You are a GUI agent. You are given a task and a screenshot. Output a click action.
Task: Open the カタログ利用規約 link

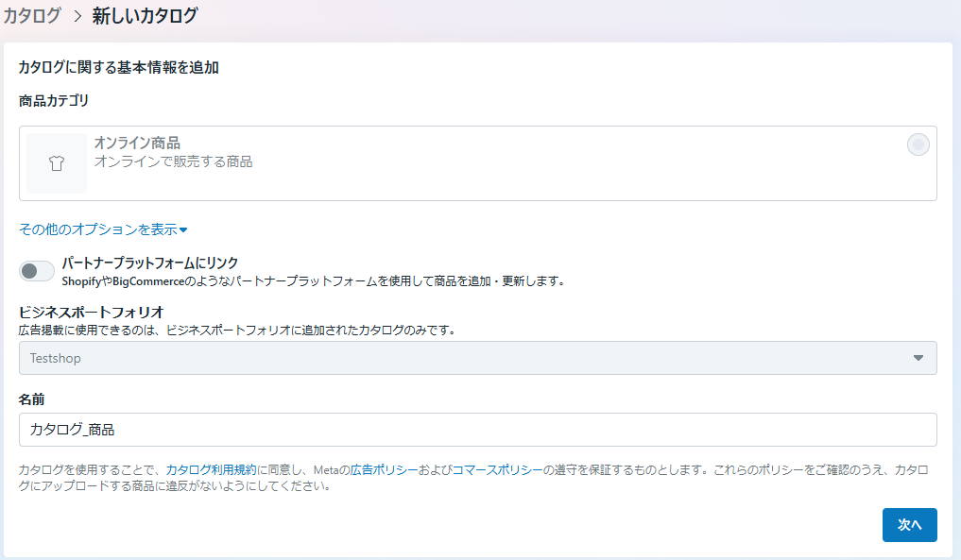pos(211,470)
